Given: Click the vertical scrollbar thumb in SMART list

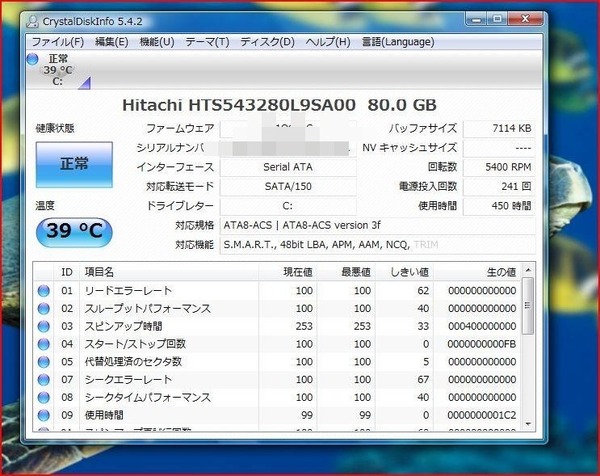Looking at the screenshot, I should click(528, 306).
